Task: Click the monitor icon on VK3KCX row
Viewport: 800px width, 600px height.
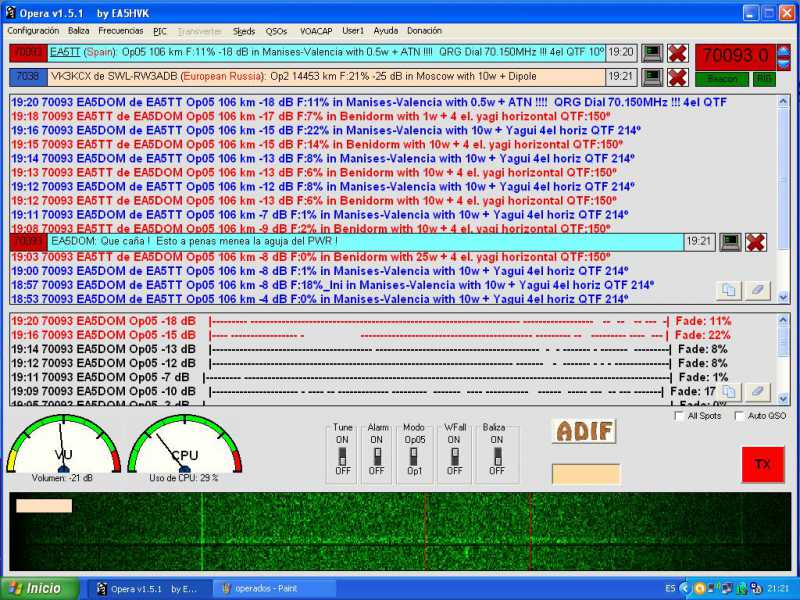Action: point(652,77)
